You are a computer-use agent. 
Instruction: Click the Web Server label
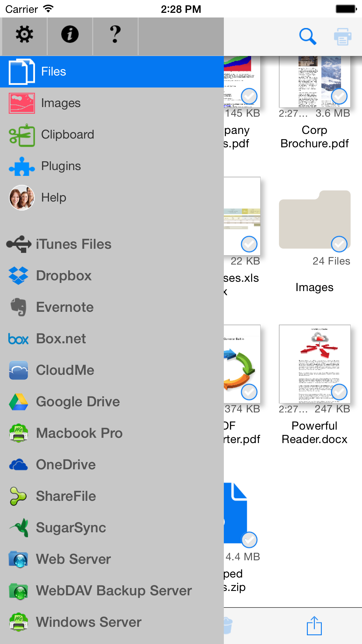73,559
